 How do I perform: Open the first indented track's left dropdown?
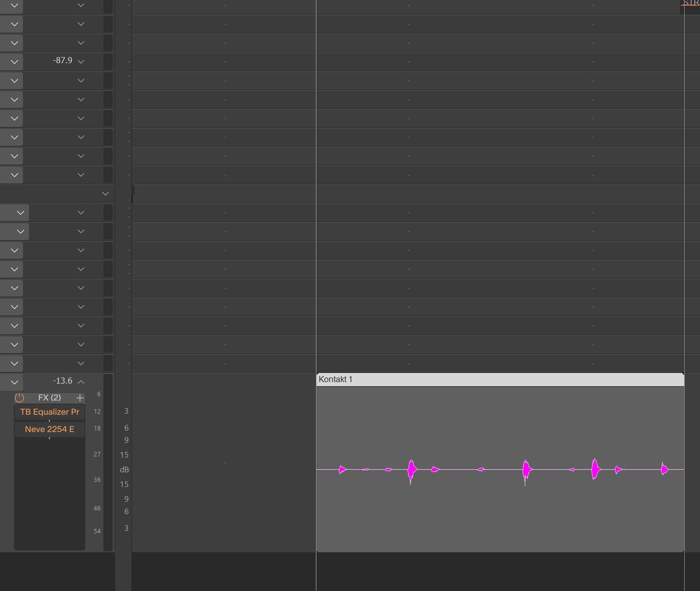pyautogui.click(x=20, y=212)
